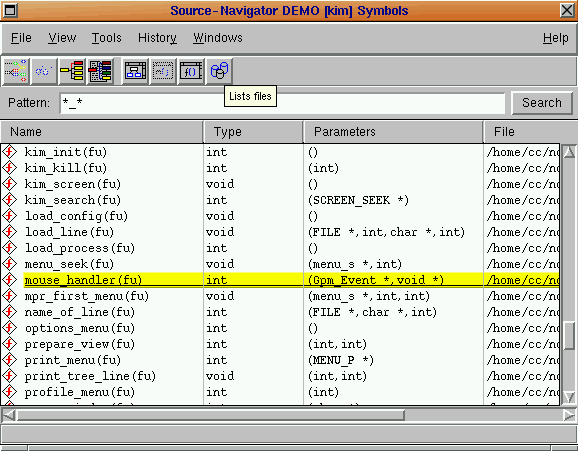
Task: Click the dotted-circles class browser icon
Action: point(44,71)
